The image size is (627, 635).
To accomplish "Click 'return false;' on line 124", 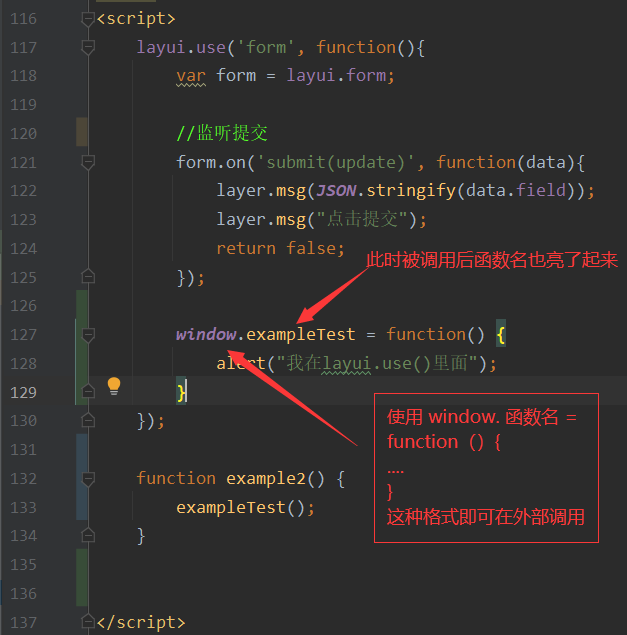I will point(280,248).
